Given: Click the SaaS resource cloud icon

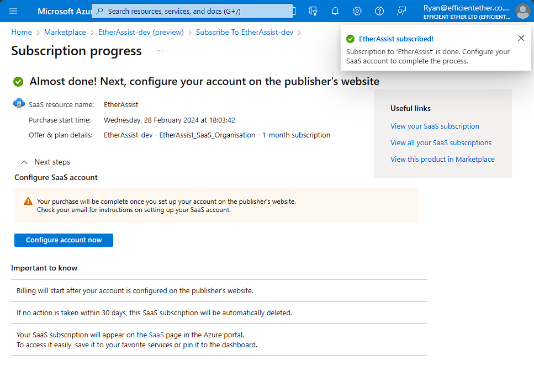Looking at the screenshot, I should 19,103.
